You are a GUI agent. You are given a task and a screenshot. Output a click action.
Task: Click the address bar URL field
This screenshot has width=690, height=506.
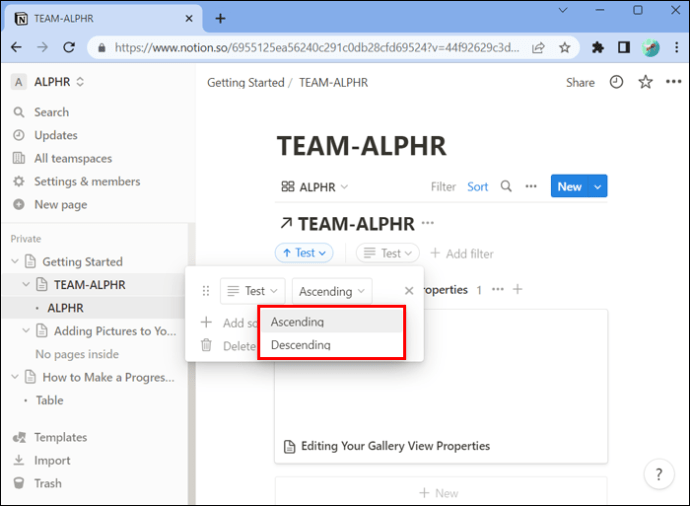coord(317,48)
